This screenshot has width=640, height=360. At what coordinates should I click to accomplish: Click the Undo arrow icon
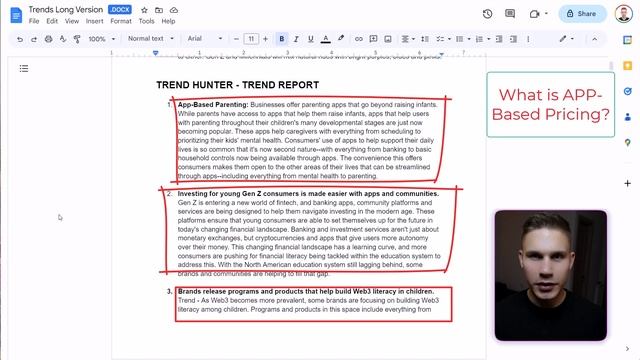20,39
